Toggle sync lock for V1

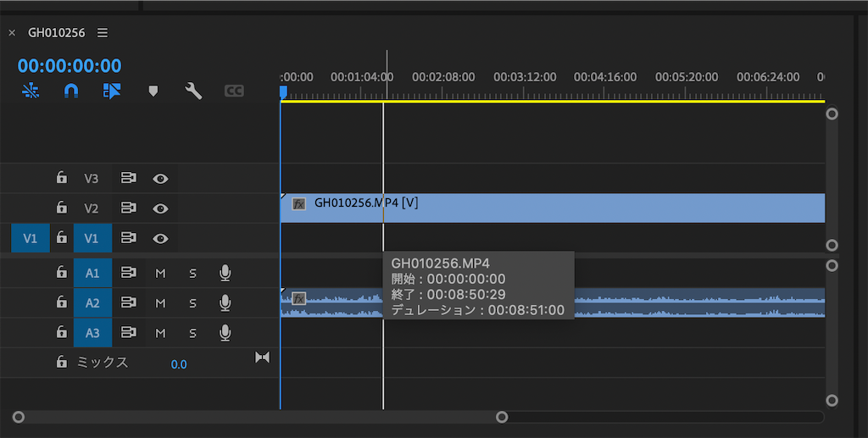click(x=129, y=237)
